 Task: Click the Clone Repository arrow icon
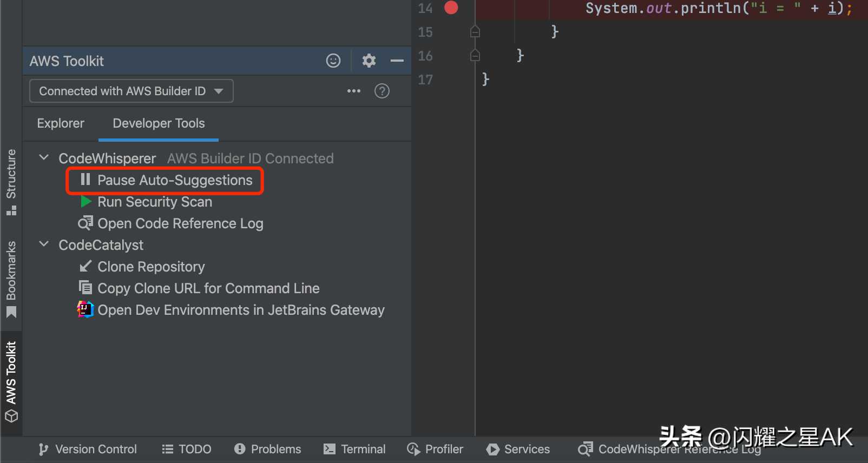[86, 266]
